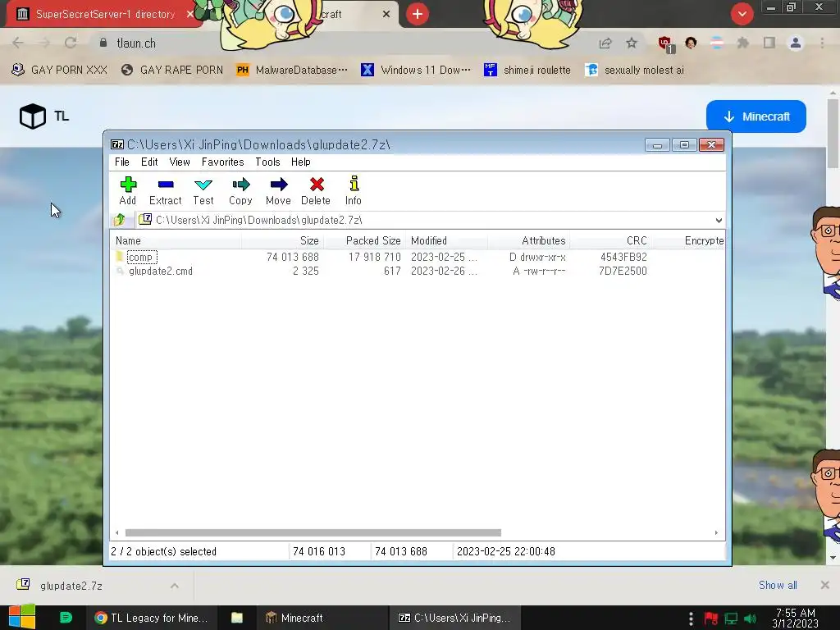
Task: Close the downloads bar
Action: (825, 585)
